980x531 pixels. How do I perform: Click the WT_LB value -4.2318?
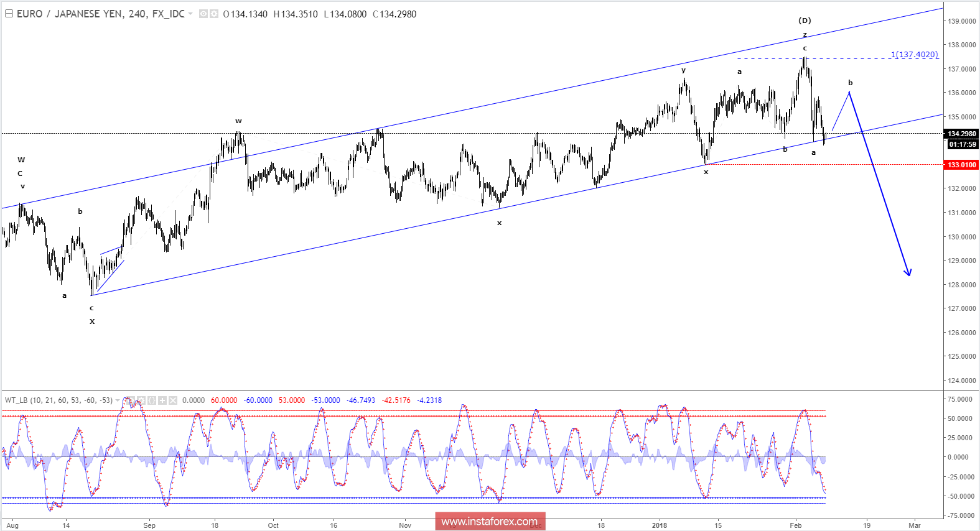pos(429,400)
